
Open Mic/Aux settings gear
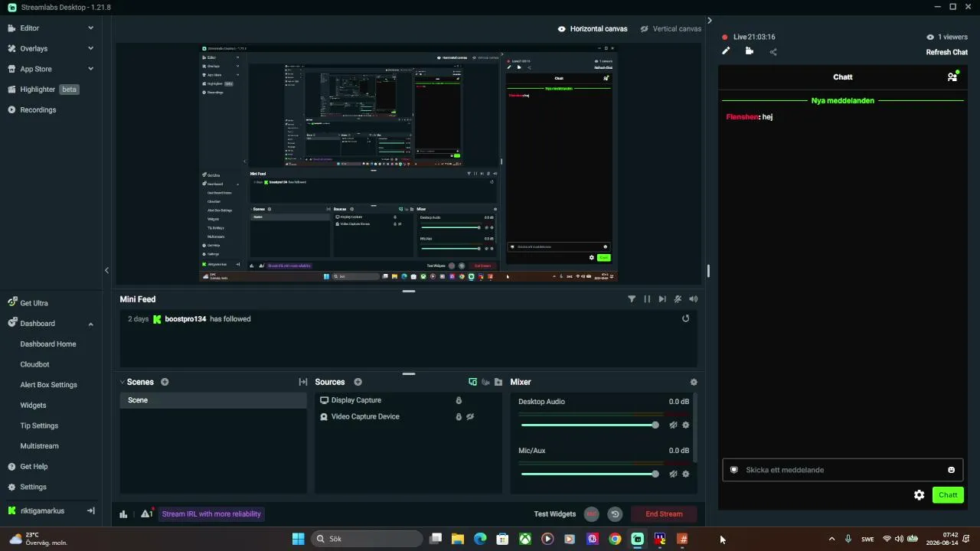686,474
